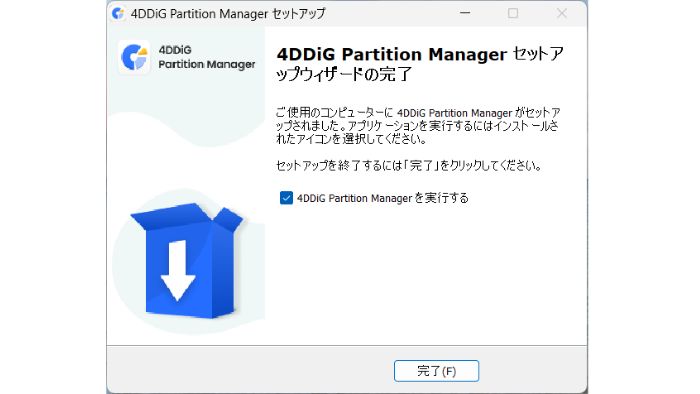Click the greyed-out maximize button
The width and height of the screenshot is (700, 394).
[x=513, y=13]
